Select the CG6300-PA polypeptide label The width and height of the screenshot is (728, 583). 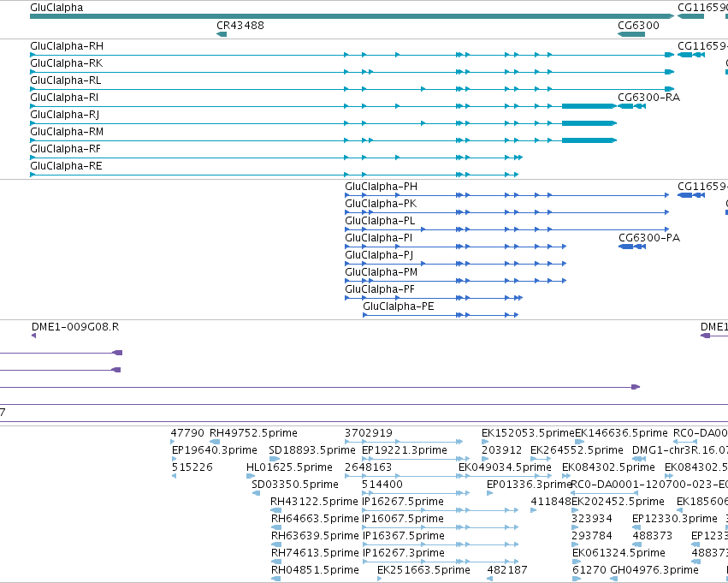click(649, 238)
